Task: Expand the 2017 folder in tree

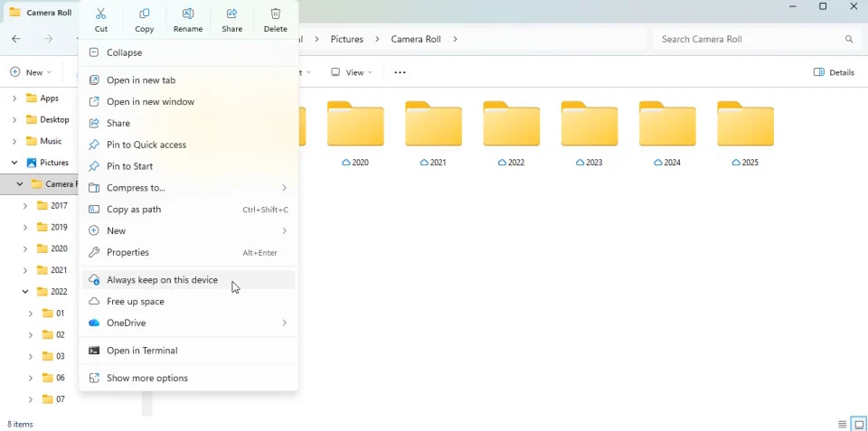Action: tap(25, 205)
